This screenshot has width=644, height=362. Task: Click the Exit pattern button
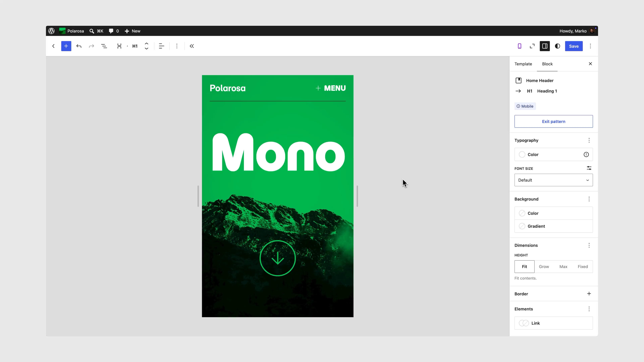(553, 121)
